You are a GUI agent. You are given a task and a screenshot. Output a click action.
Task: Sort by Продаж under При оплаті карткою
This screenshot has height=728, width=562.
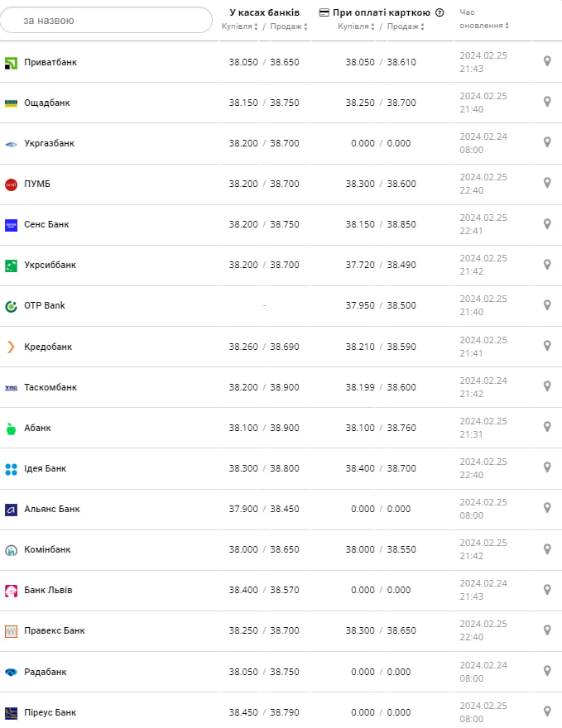[x=406, y=26]
